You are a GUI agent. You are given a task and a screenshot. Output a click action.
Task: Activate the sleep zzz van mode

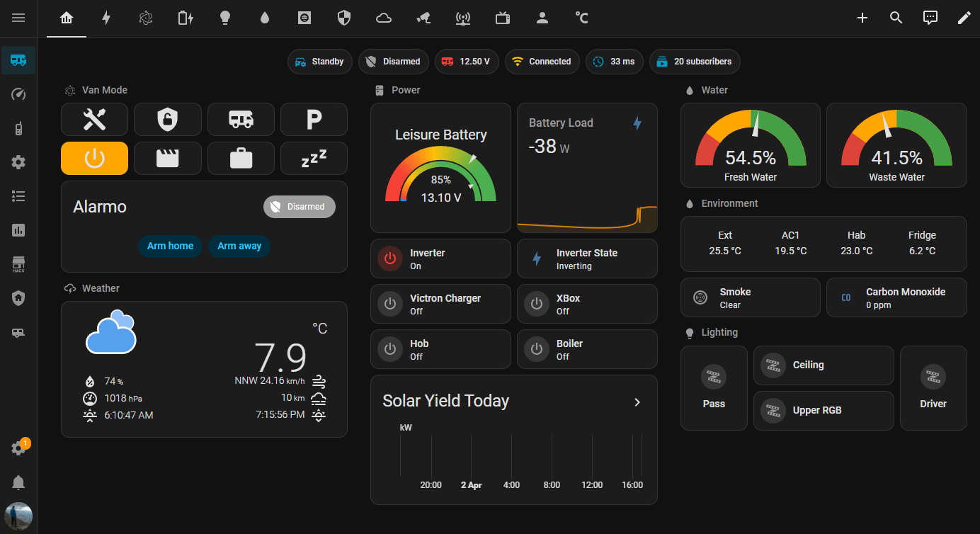coord(314,158)
